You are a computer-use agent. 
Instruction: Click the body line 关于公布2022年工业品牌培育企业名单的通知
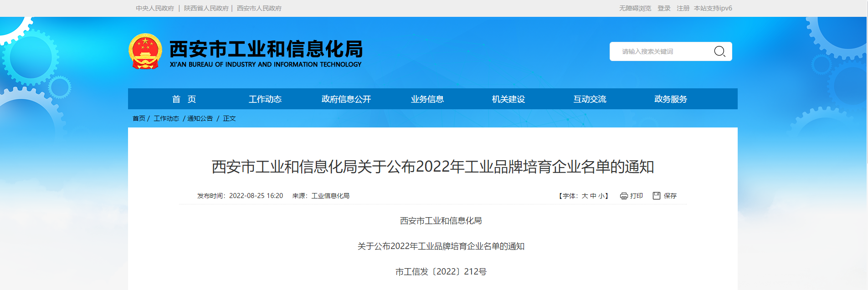coord(441,246)
